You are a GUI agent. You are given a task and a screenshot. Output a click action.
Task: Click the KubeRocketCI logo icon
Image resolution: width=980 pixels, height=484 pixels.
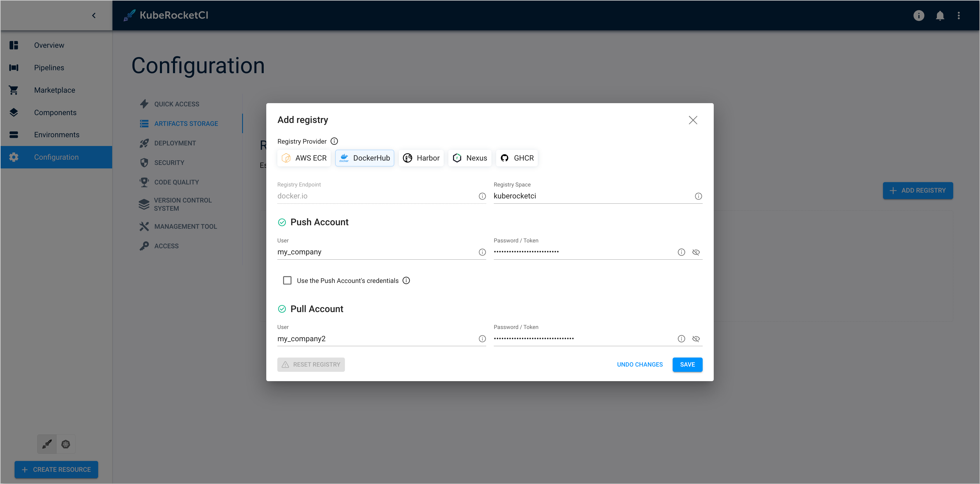click(129, 15)
